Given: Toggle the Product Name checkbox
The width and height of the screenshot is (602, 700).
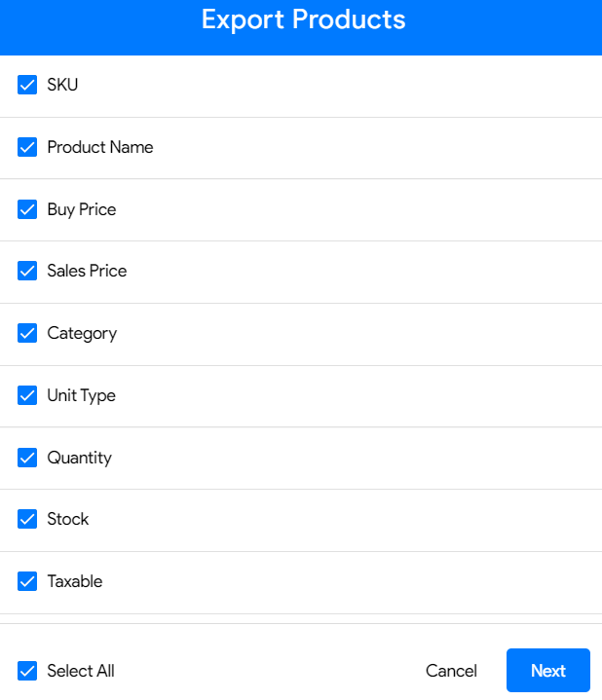Looking at the screenshot, I should tap(27, 147).
